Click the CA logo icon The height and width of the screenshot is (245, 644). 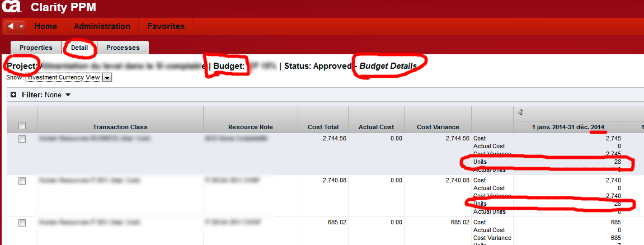(x=12, y=7)
